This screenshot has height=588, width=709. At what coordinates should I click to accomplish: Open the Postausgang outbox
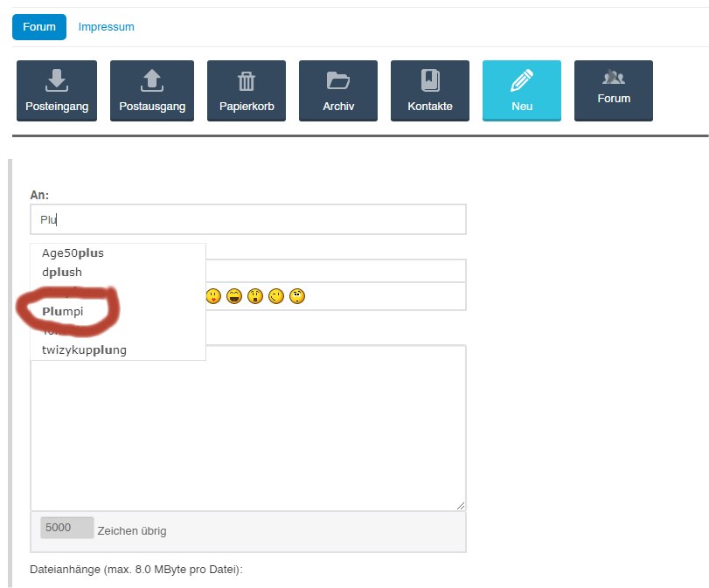(151, 91)
